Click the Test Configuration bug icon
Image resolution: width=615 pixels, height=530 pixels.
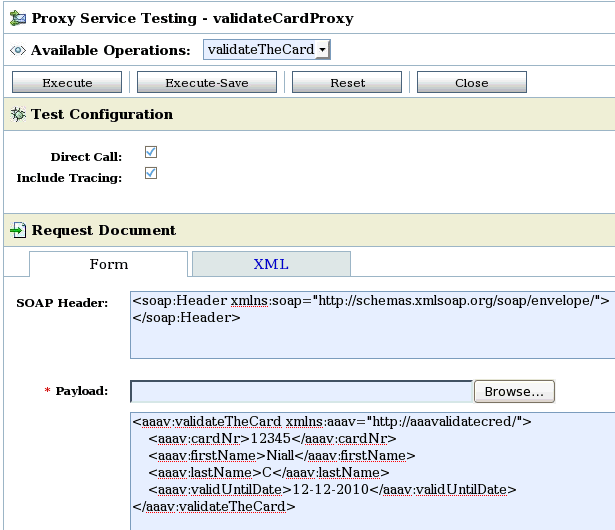click(18, 114)
